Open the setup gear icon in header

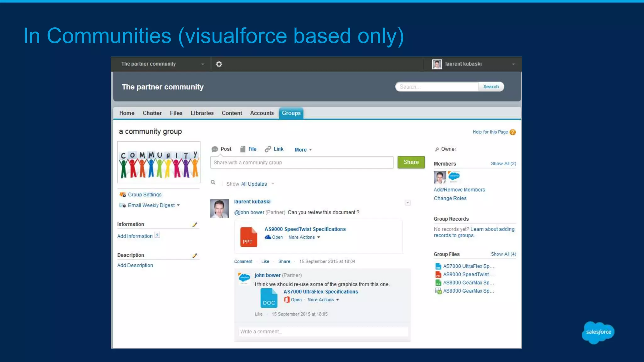pyautogui.click(x=219, y=64)
